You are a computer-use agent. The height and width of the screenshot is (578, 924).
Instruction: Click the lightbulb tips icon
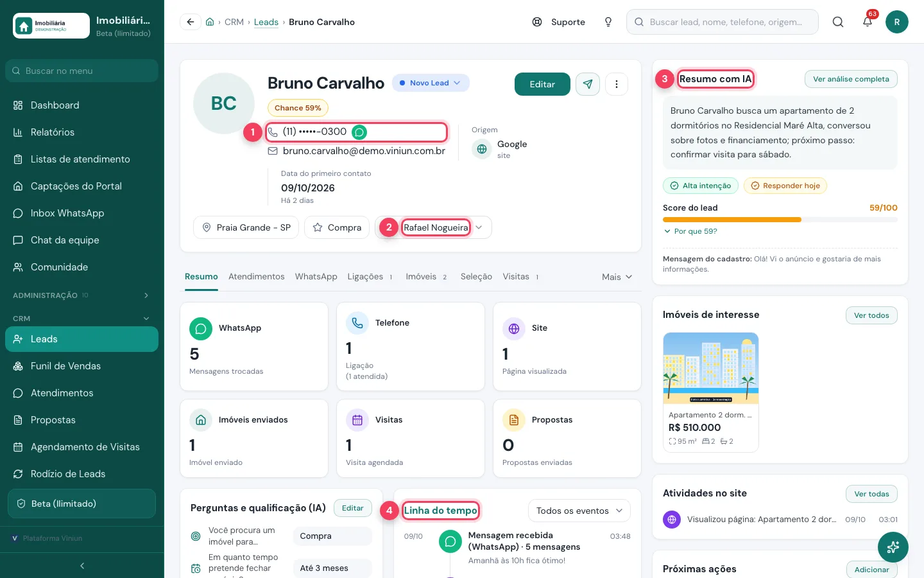608,22
